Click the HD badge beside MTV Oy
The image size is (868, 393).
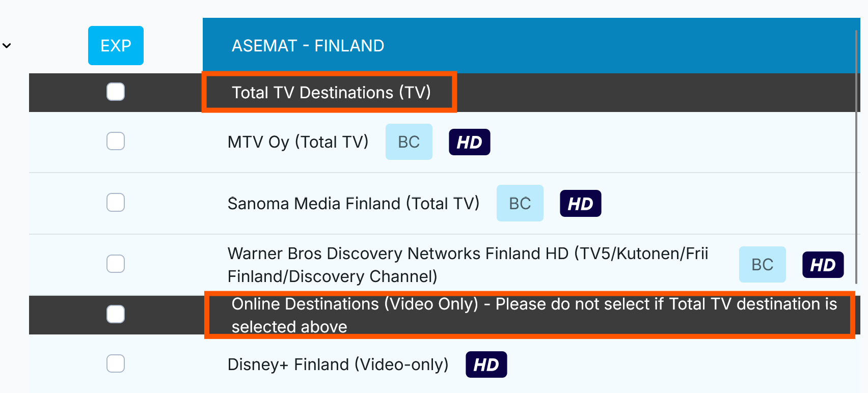469,142
